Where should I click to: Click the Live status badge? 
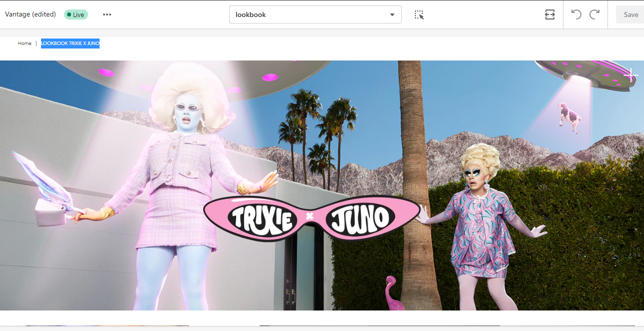(76, 14)
